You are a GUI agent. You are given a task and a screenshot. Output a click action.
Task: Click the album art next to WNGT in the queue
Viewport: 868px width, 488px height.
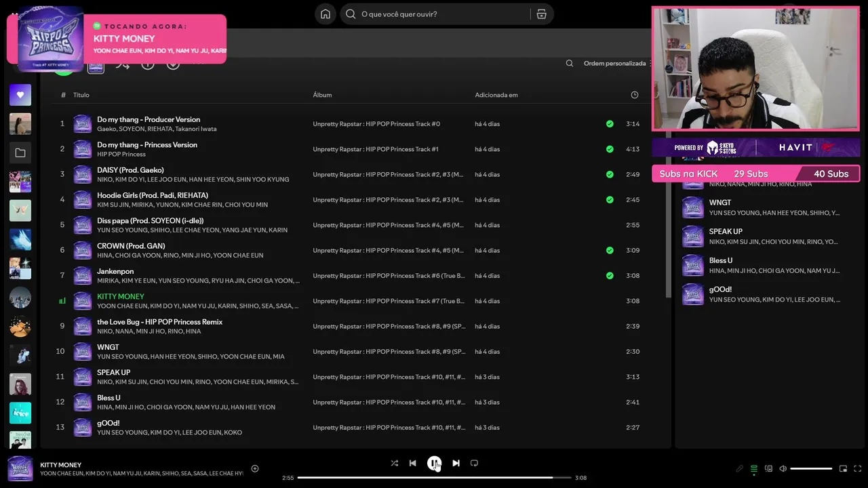click(x=693, y=207)
